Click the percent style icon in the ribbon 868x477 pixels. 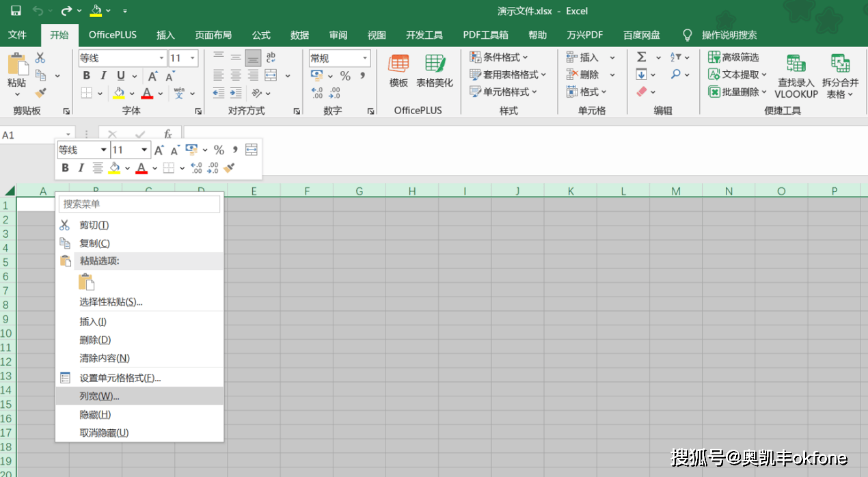pos(345,75)
